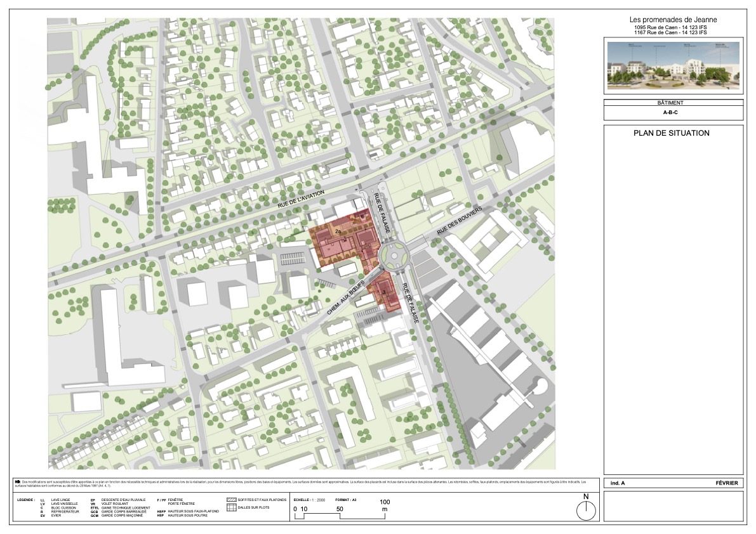Viewport: 756px width, 534px height.
Task: Click the Chem. aux Bœufs street label
Action: pos(346,296)
